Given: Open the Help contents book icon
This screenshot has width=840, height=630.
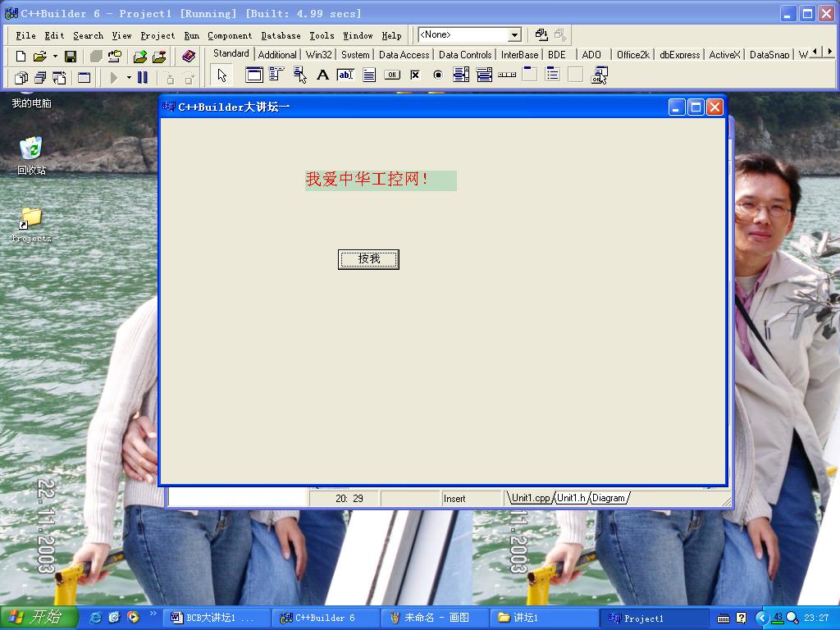Looking at the screenshot, I should (x=189, y=57).
